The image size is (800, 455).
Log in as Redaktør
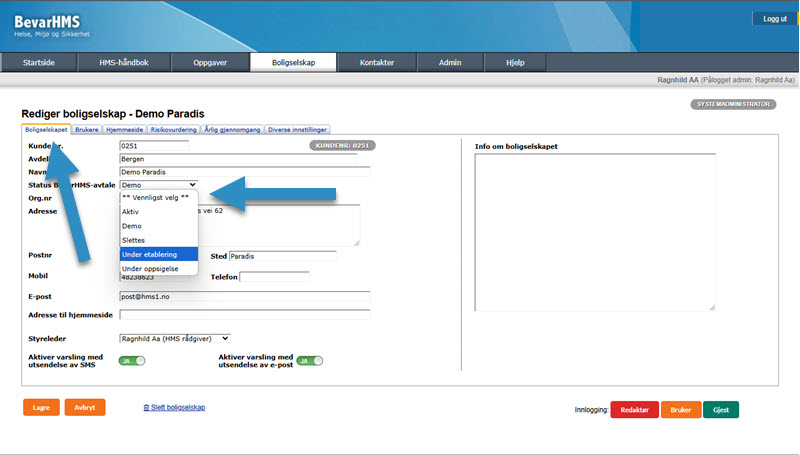point(633,409)
